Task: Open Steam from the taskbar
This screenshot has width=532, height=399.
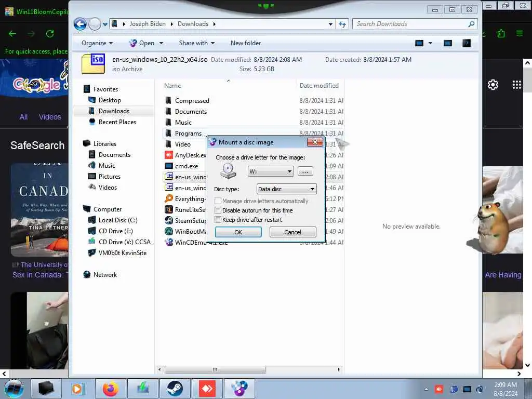Action: tap(175, 389)
